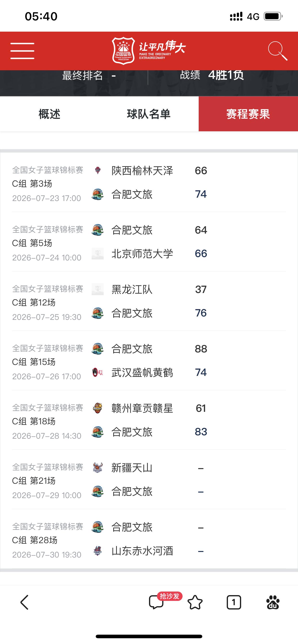Open team 北京师范大学
The height and width of the screenshot is (644, 298).
coord(142,254)
